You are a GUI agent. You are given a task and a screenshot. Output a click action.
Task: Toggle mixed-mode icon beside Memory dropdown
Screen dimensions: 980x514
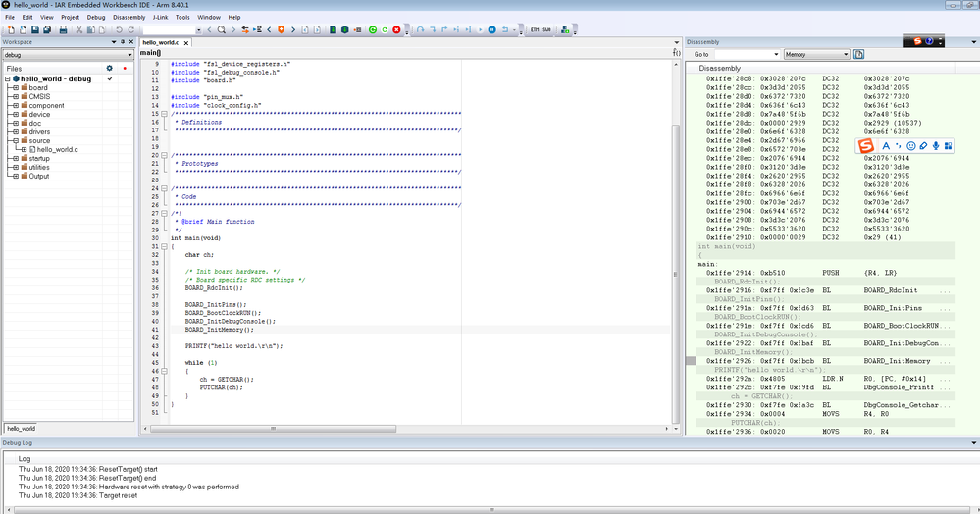click(858, 55)
